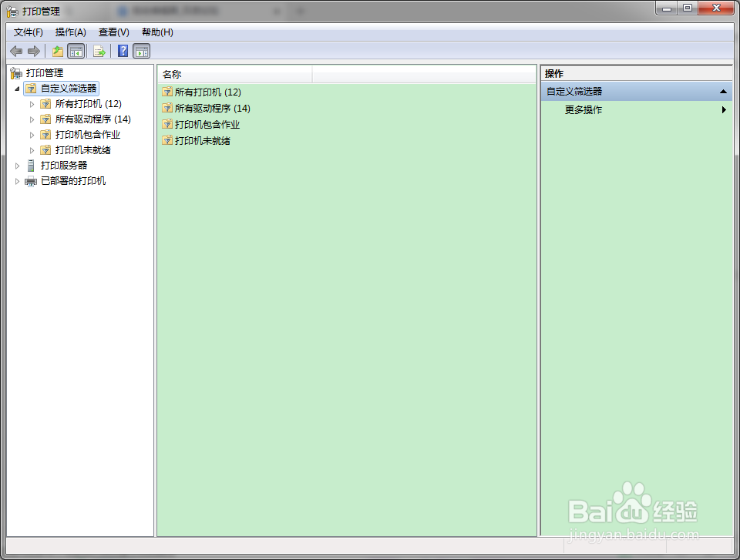Click the icon of 所有驱动程序 (14) in center list
This screenshot has height=560, width=740.
167,108
